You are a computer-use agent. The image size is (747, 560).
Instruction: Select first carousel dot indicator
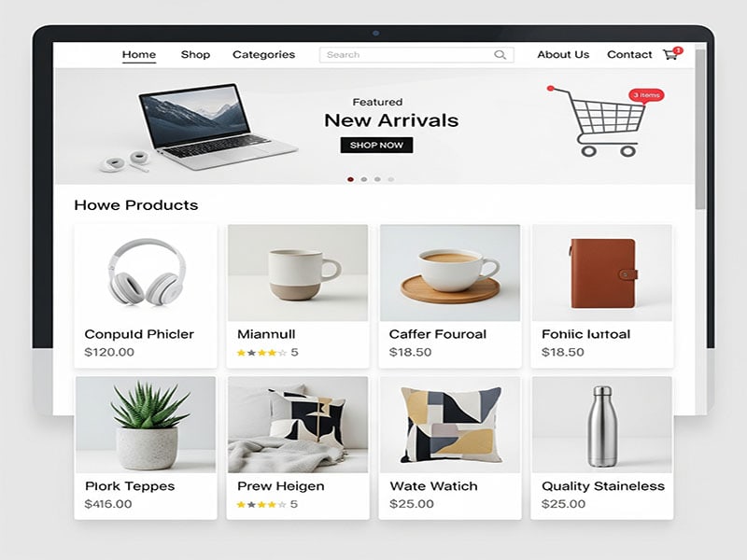pyautogui.click(x=351, y=179)
